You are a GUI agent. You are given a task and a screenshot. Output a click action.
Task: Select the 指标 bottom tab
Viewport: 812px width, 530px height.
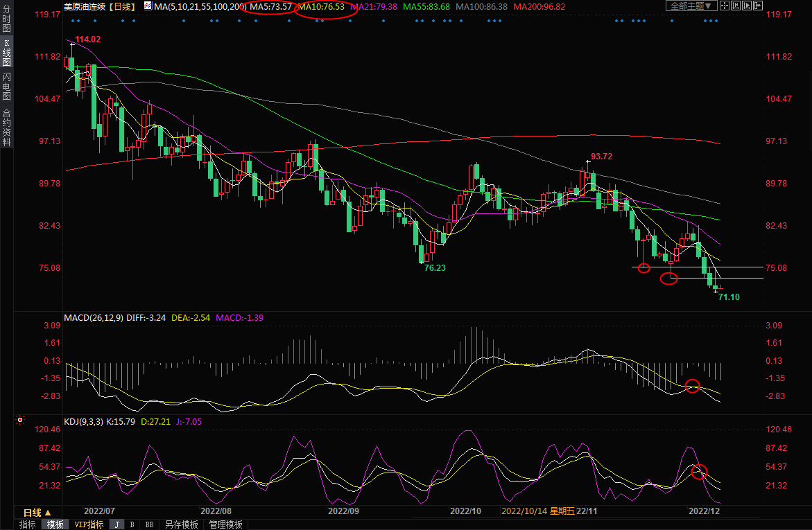click(28, 524)
